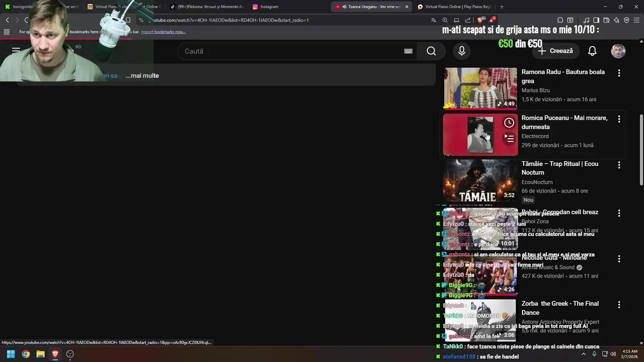
Task: Go back in browser history
Action: click(7, 20)
